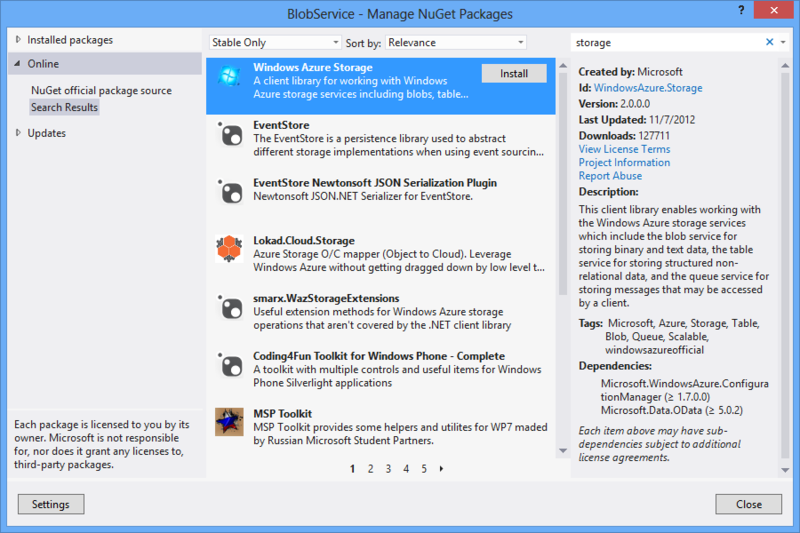The width and height of the screenshot is (800, 533).
Task: Open the WindowsAzure.Storage Id link
Action: tap(648, 88)
